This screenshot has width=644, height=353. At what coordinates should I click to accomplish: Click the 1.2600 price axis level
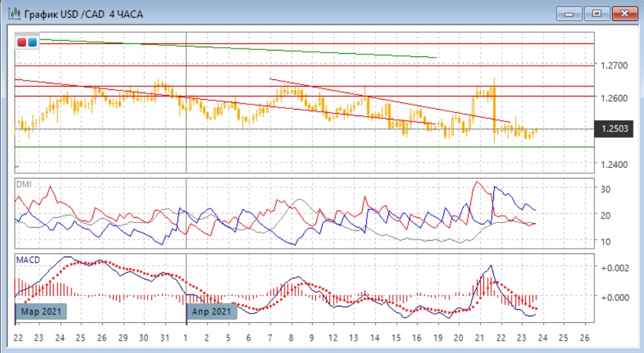[x=614, y=98]
